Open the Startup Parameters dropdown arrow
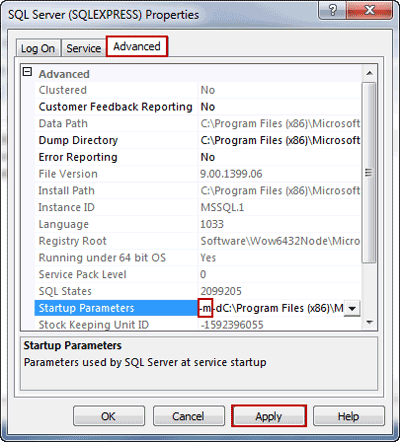The width and height of the screenshot is (400, 442). coord(352,308)
